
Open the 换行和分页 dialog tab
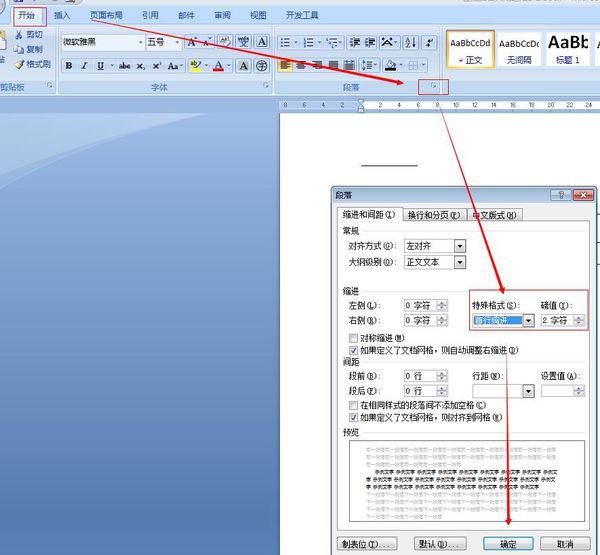(x=434, y=215)
